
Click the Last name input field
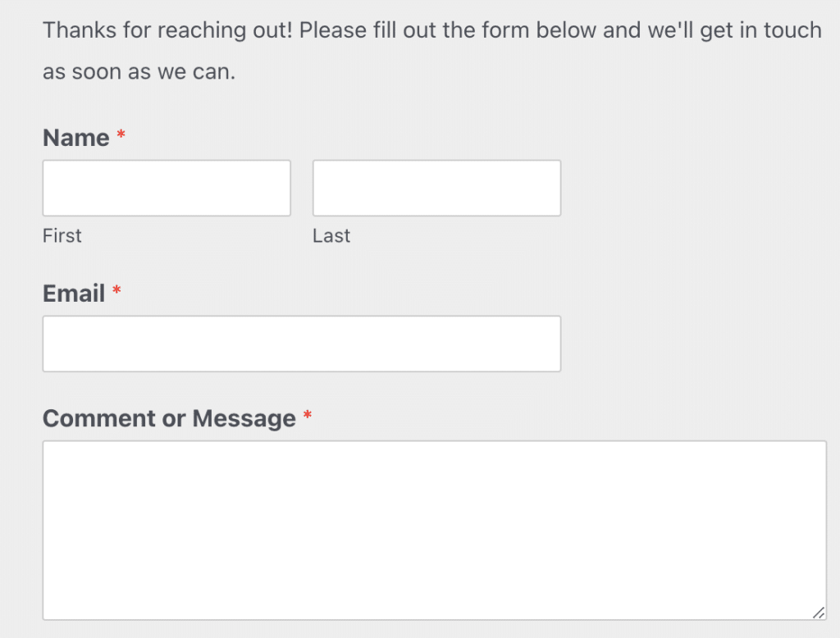click(x=436, y=187)
